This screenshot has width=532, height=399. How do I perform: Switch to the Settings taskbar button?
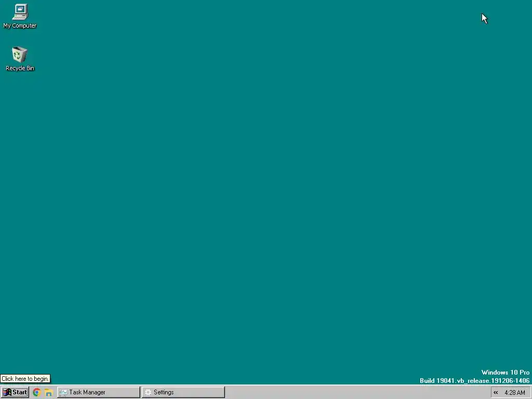[183, 392]
